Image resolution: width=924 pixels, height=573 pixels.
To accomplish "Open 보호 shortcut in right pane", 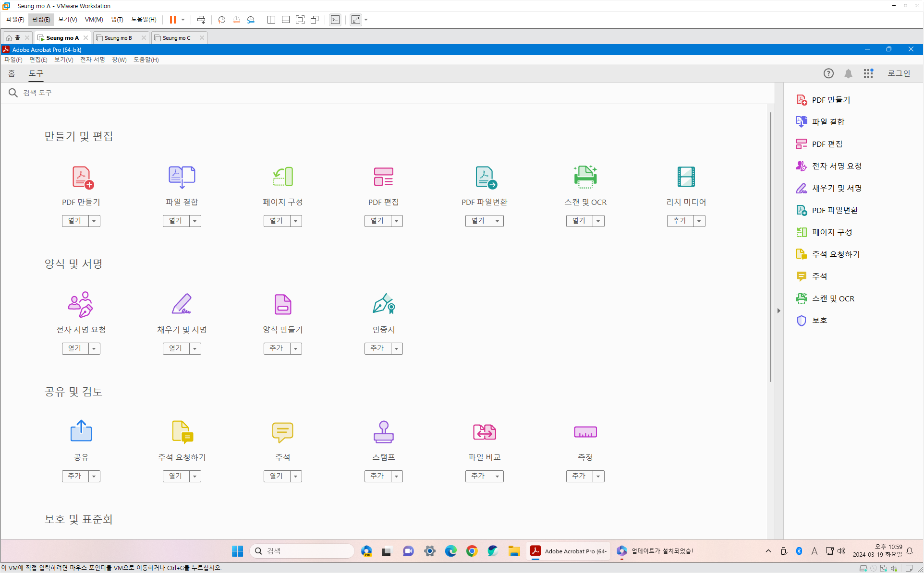I will [x=819, y=321].
